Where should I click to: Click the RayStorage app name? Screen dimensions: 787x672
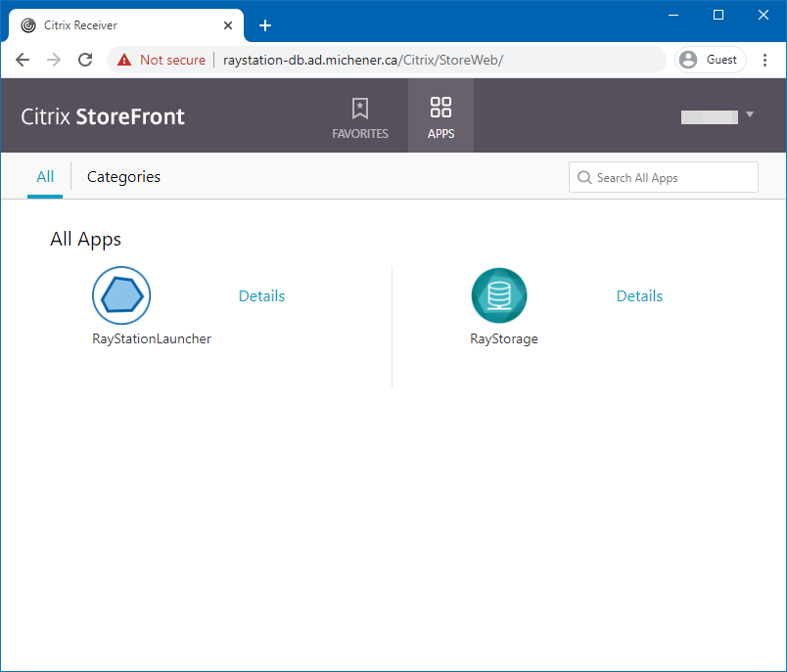point(504,339)
